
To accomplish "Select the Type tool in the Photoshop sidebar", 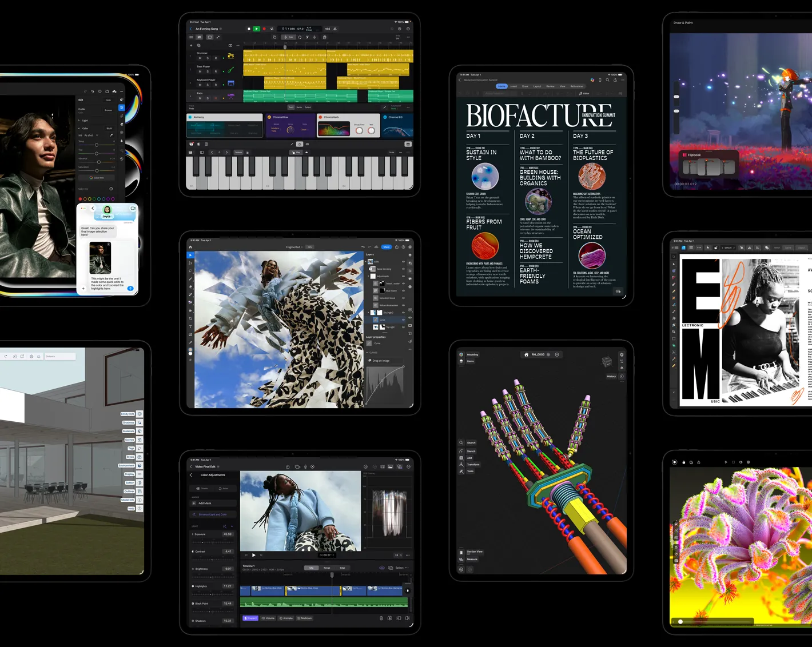I will pyautogui.click(x=190, y=326).
